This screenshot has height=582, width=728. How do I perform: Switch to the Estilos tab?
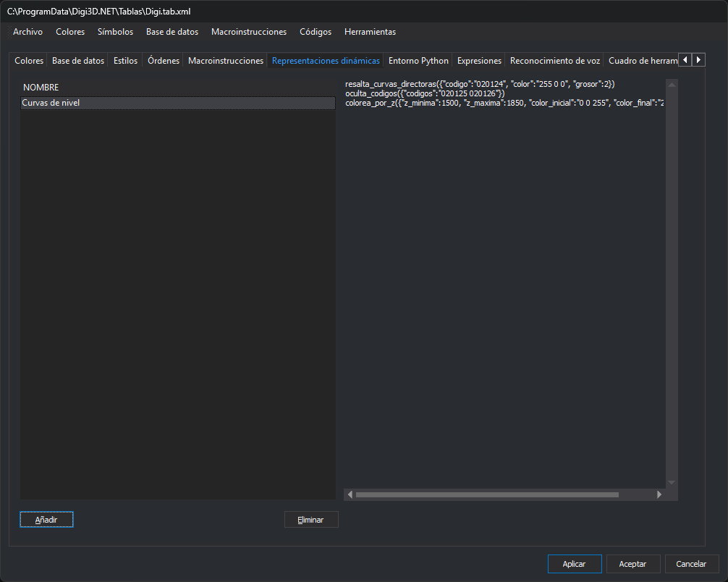click(x=125, y=60)
